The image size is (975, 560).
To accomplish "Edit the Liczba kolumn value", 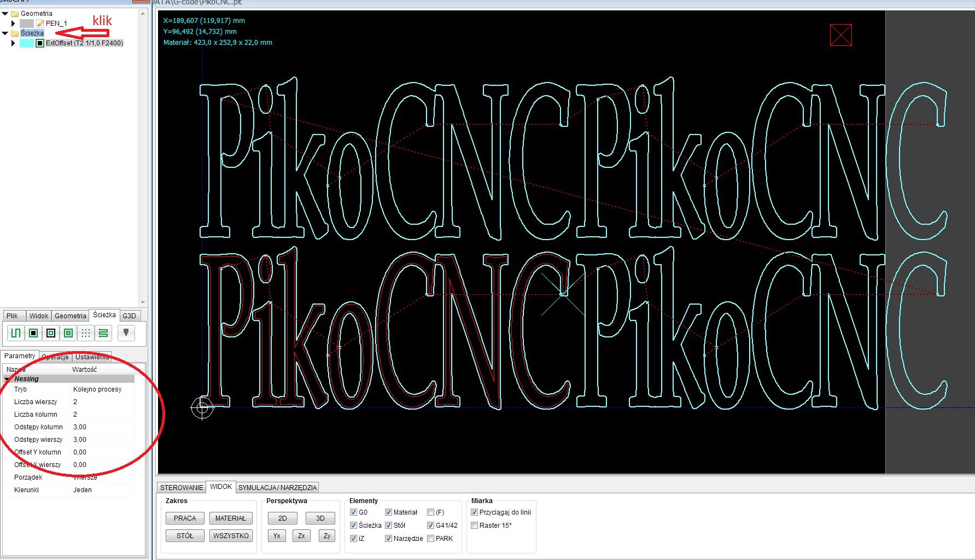I will (x=102, y=415).
